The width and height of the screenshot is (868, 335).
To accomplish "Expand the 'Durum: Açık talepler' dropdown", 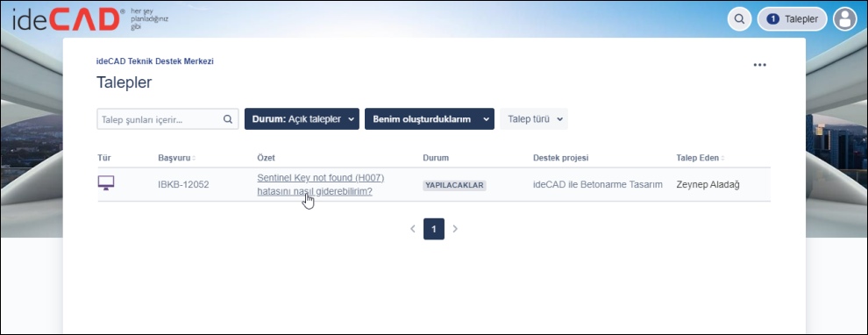I will point(302,119).
